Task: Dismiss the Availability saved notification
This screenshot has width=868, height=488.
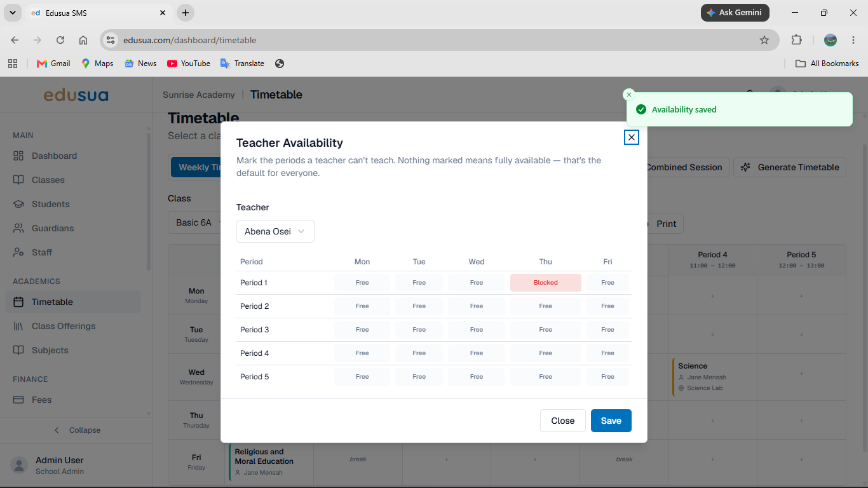Action: point(629,95)
